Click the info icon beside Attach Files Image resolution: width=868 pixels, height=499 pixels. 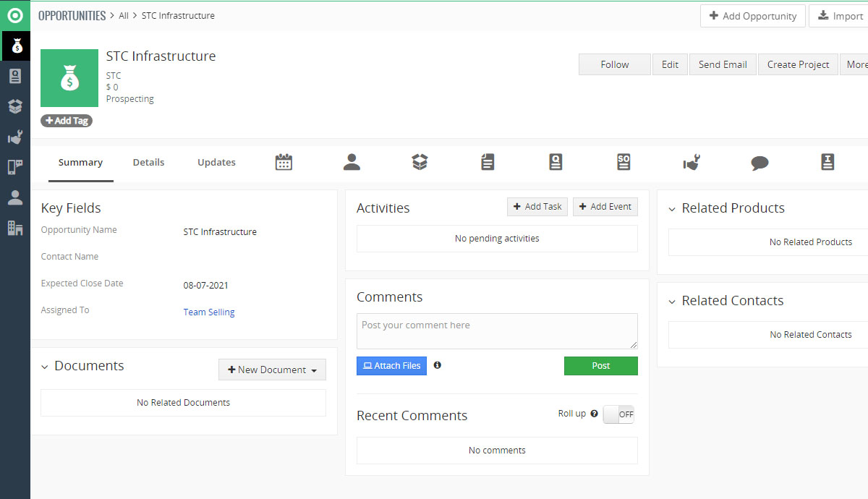click(438, 365)
